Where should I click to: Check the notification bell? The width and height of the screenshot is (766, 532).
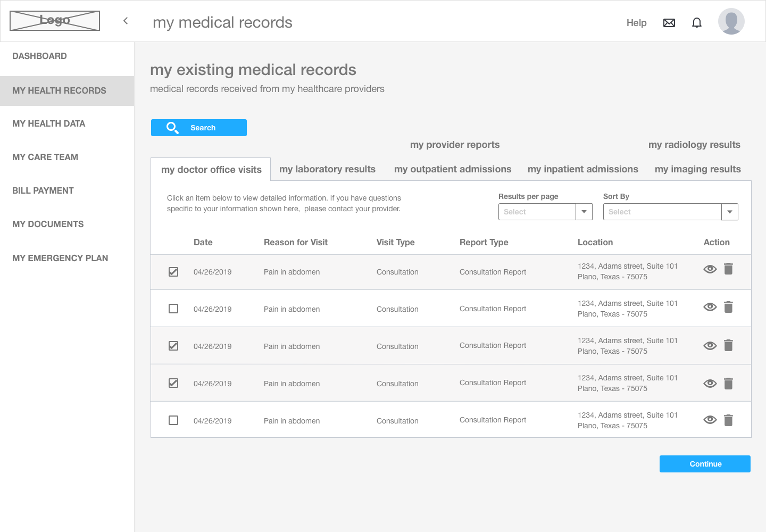pos(697,22)
